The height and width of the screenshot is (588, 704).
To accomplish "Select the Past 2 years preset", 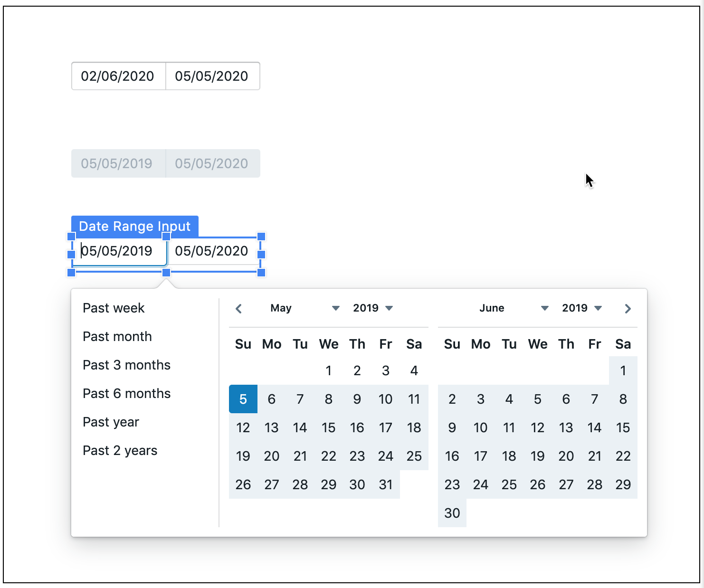I will [x=120, y=451].
